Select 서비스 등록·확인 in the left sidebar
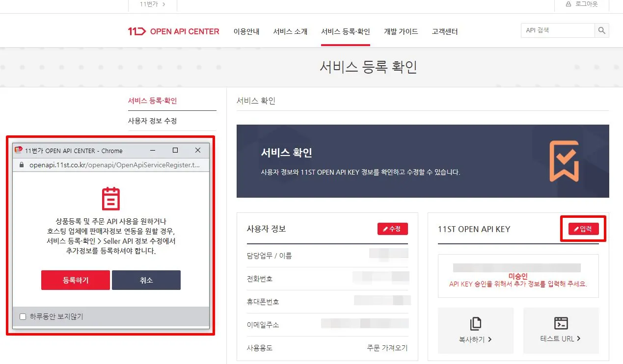This screenshot has width=623, height=364. (x=152, y=101)
